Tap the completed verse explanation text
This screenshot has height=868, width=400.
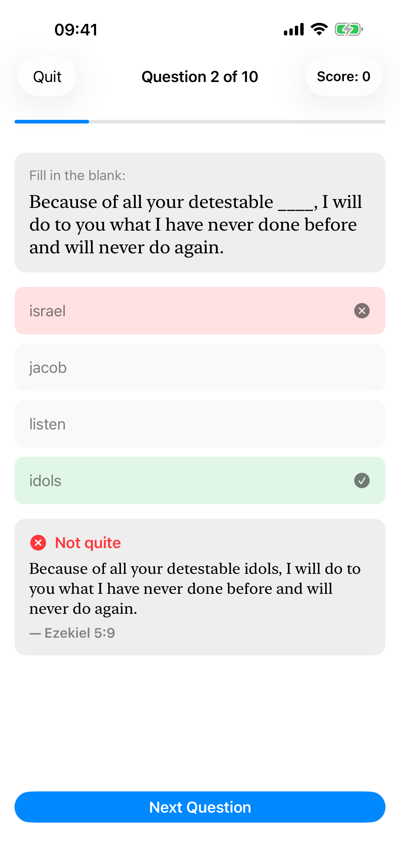195,588
